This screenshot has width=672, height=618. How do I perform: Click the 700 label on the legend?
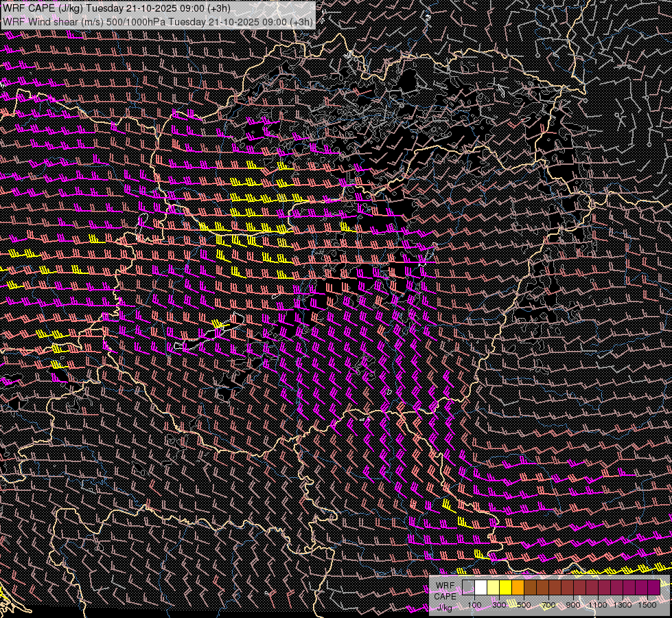click(548, 605)
